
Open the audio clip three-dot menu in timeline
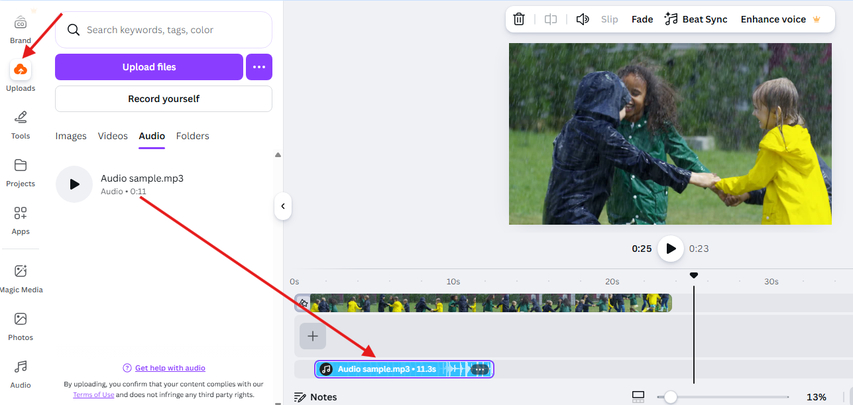479,370
